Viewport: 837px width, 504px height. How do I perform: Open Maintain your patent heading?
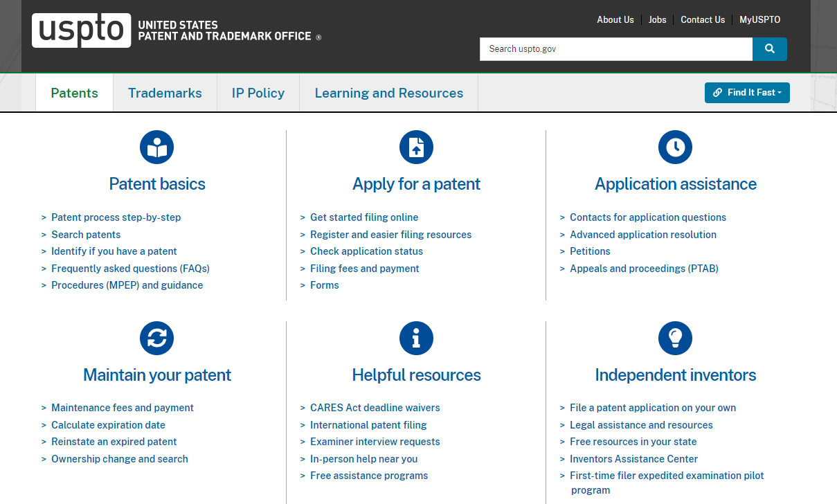point(157,375)
